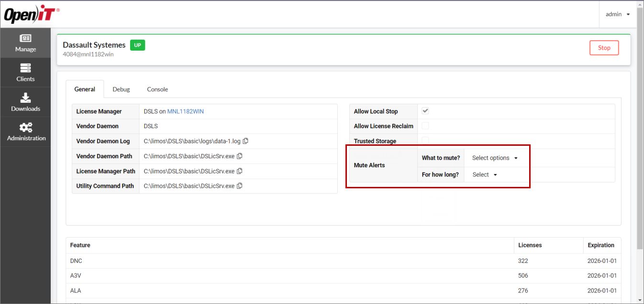Enable the Trusted Storage checkbox
Screen dimensions: 644x304
coord(425,141)
